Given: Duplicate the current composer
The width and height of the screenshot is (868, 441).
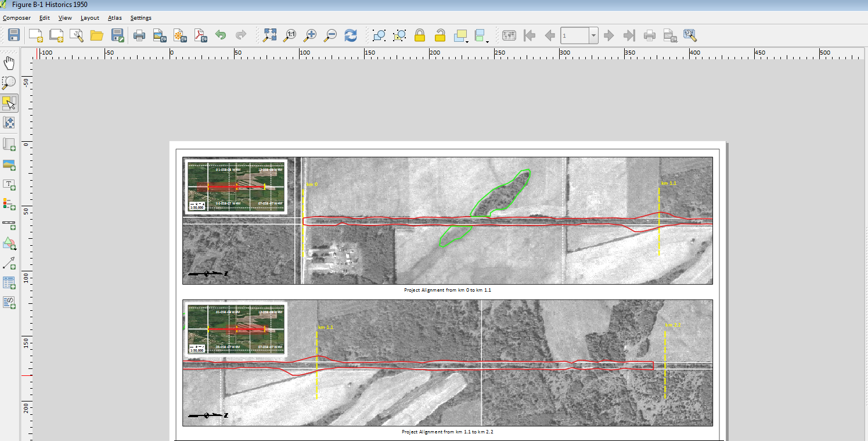Looking at the screenshot, I should click(x=56, y=35).
